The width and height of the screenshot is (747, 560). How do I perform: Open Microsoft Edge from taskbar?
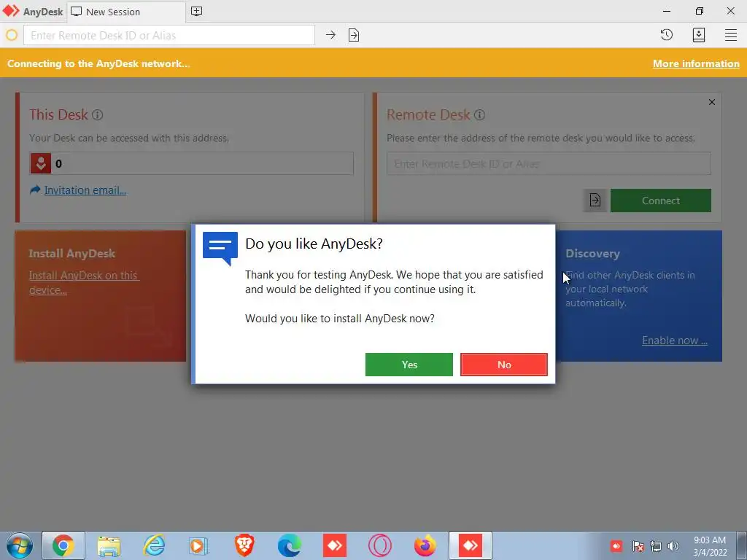[x=290, y=545]
